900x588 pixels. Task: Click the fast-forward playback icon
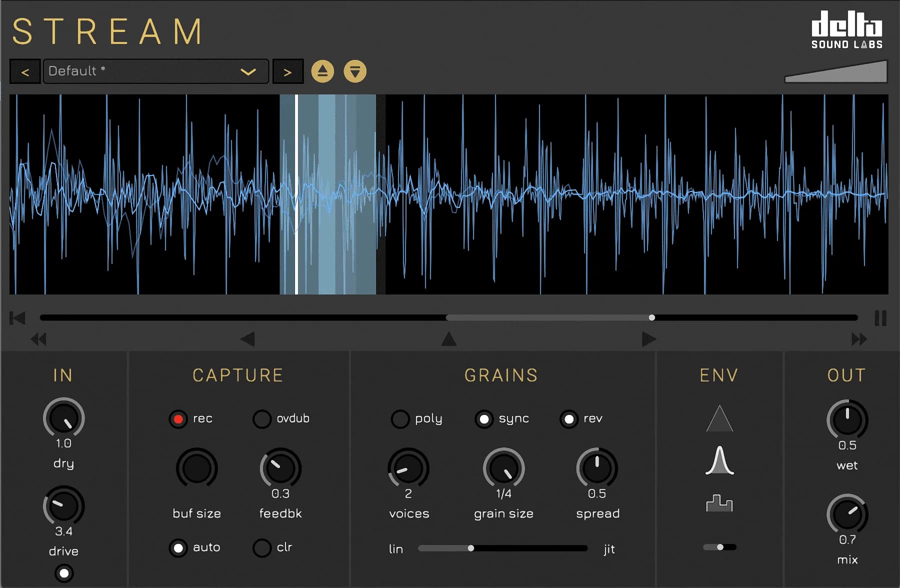[858, 339]
